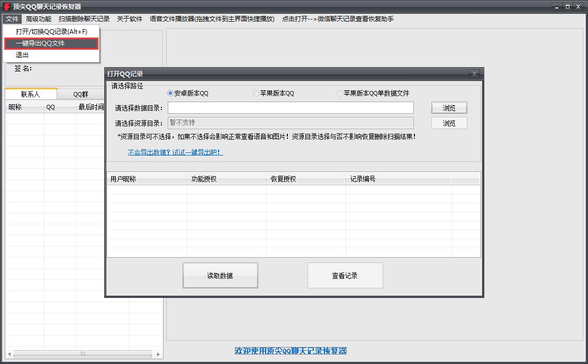Sort by the 最后时间 column header
Screen dimensions: 588x364
point(91,107)
